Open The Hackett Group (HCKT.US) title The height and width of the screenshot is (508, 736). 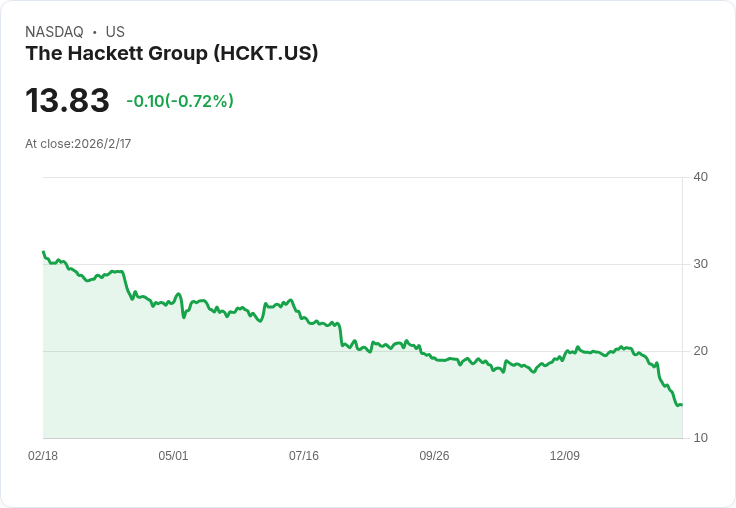(x=172, y=54)
